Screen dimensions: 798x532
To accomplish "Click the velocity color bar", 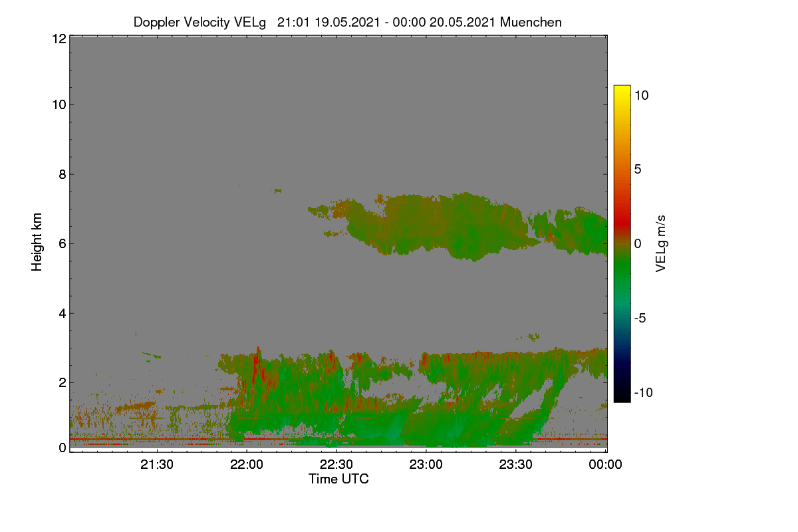I will [622, 243].
